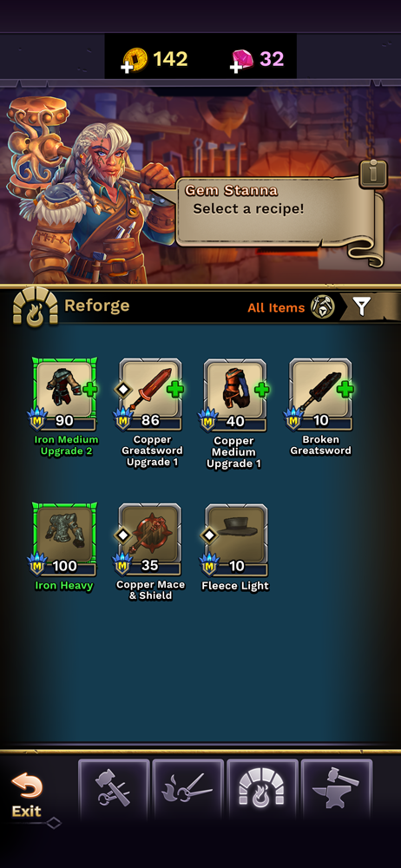The height and width of the screenshot is (868, 401).
Task: Open the anvil and hammer tab
Action: click(337, 789)
